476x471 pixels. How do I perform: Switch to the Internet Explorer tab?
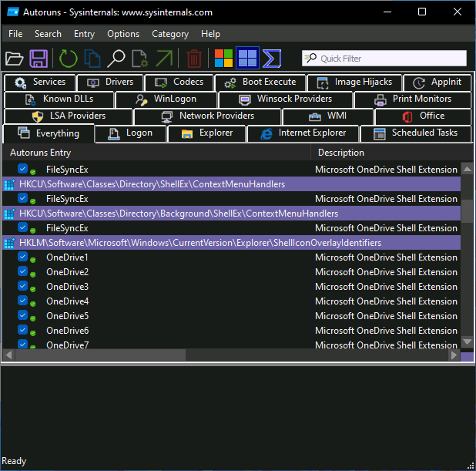(303, 133)
